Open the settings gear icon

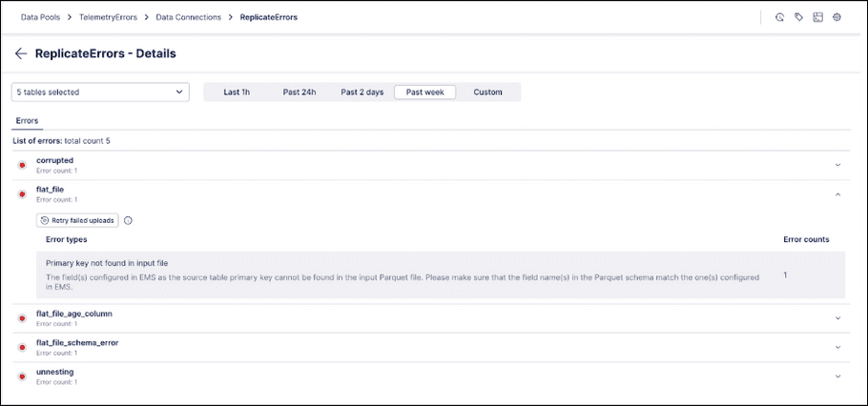[x=837, y=17]
